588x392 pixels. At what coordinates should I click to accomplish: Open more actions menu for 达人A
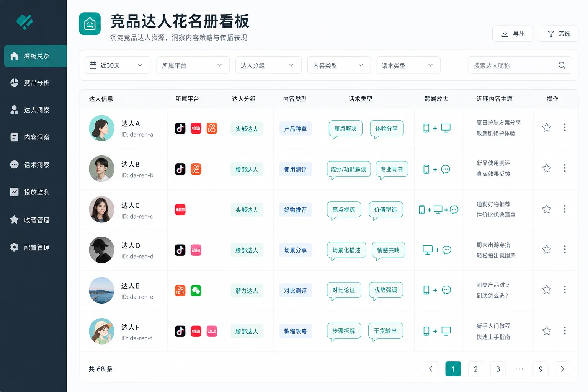(x=565, y=127)
